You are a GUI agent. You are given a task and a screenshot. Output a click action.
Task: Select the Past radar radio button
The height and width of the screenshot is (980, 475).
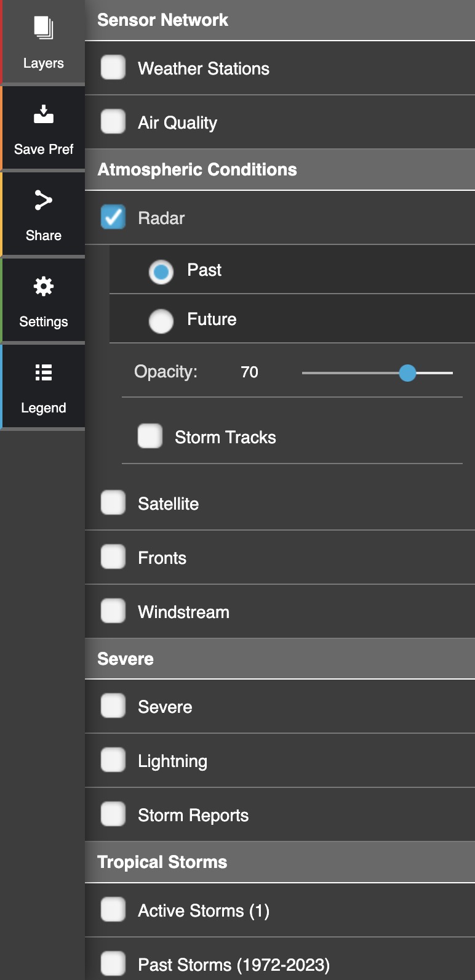pos(161,271)
